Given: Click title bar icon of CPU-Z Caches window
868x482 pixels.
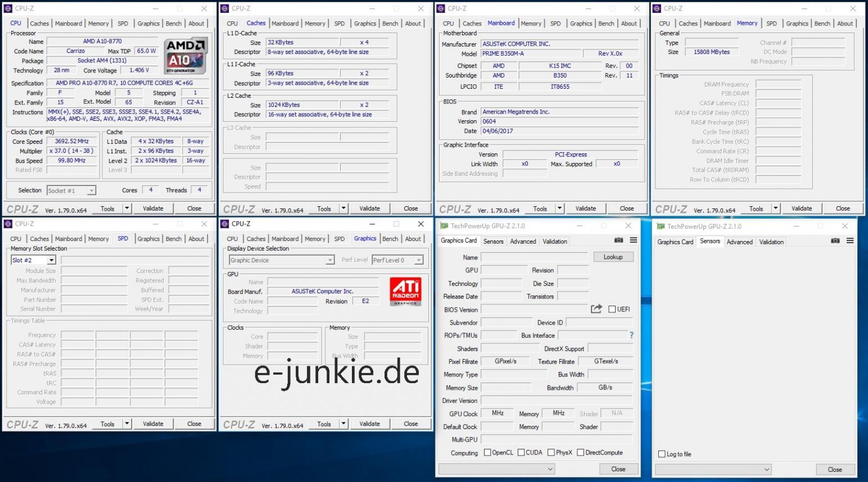Looking at the screenshot, I should click(x=225, y=8).
